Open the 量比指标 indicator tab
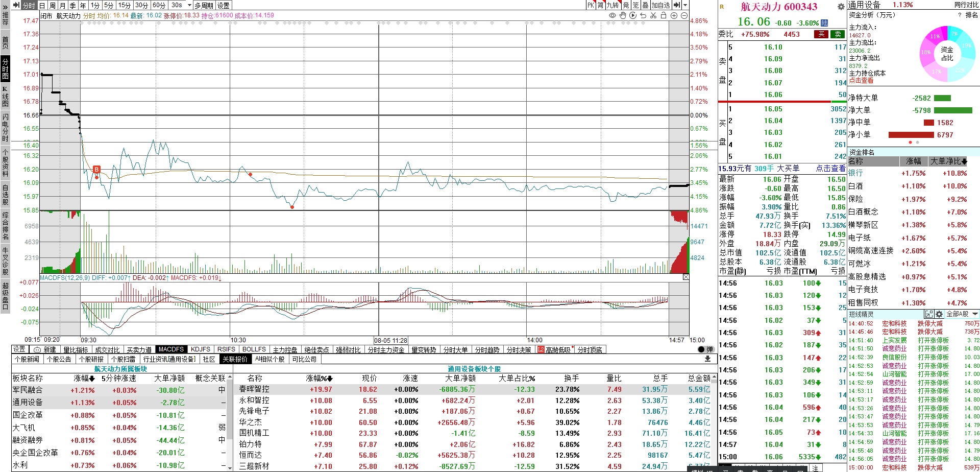Viewport: 980px width, 472px height. [x=76, y=349]
